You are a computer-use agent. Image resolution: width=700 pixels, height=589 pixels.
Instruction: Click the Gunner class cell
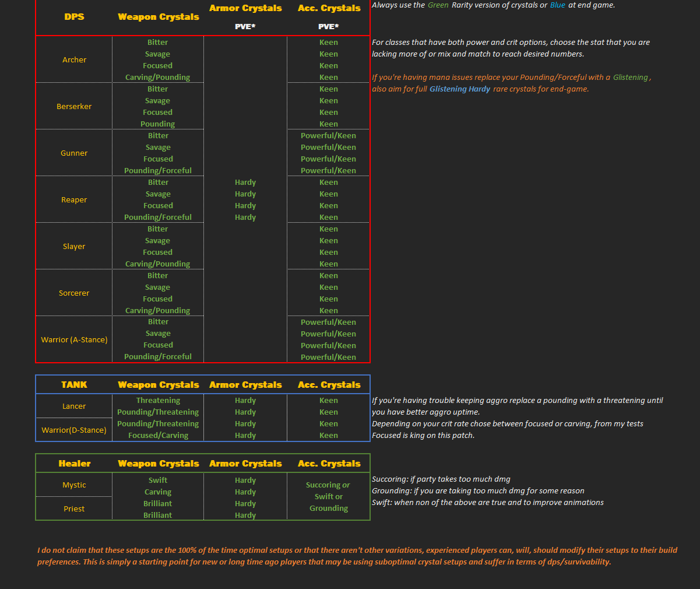pos(74,153)
